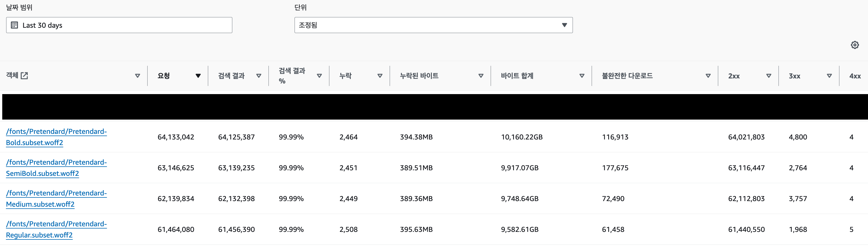Screen dimensions: 868x247
Task: Sort by 누락된 바이트 column arrow
Action: tap(481, 76)
